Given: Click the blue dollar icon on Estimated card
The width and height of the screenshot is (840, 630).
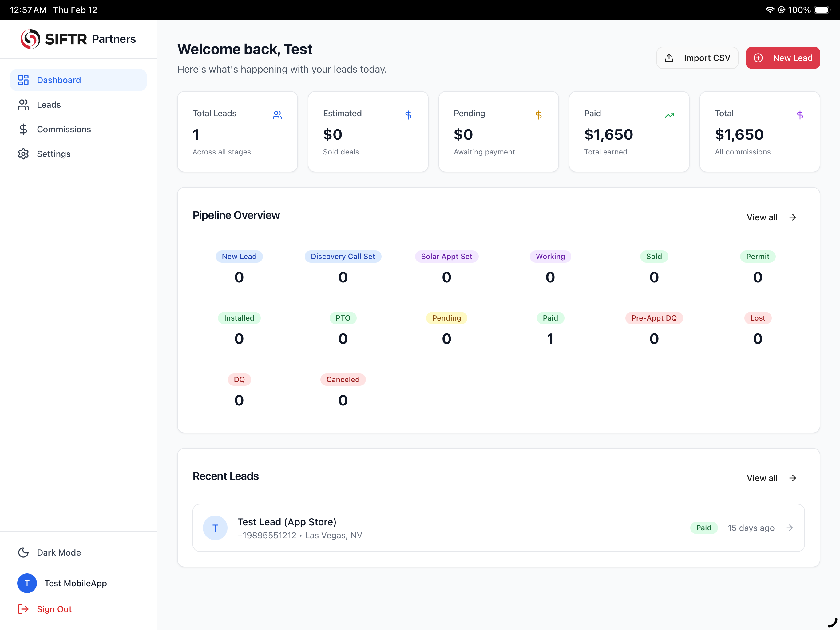Looking at the screenshot, I should pyautogui.click(x=408, y=115).
